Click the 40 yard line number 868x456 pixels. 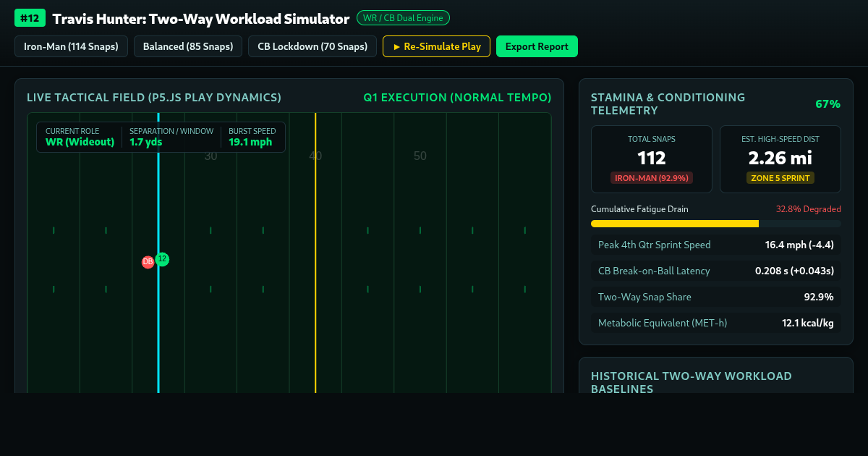pyautogui.click(x=315, y=156)
